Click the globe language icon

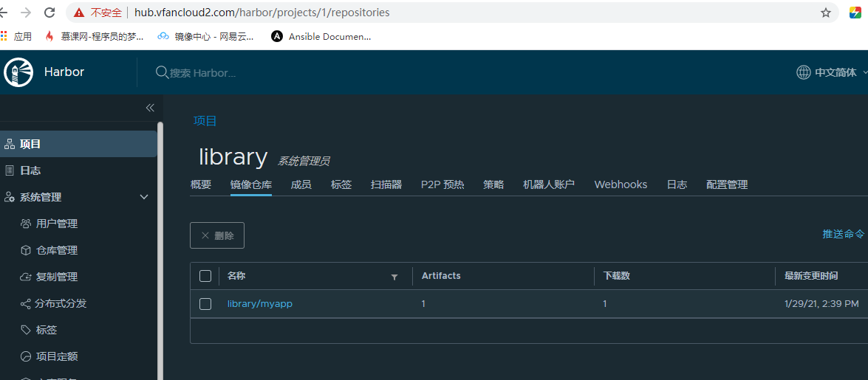pyautogui.click(x=803, y=72)
